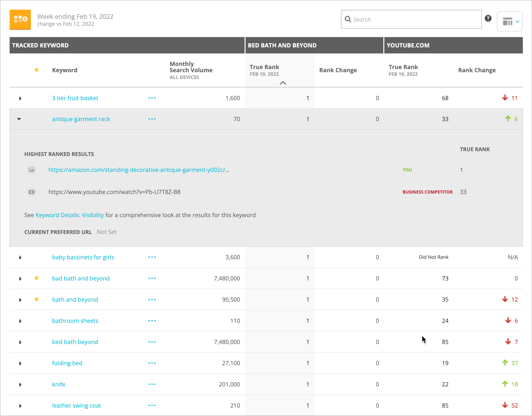Click the ascending sort caret under True Rank
This screenshot has width=532, height=416.
[x=283, y=83]
